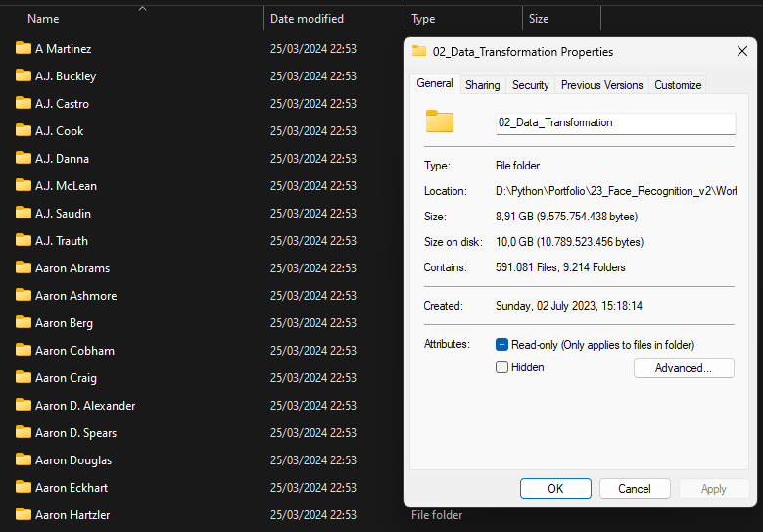
Task: Click the date modified of Aaron Eckhart
Action: (x=312, y=487)
